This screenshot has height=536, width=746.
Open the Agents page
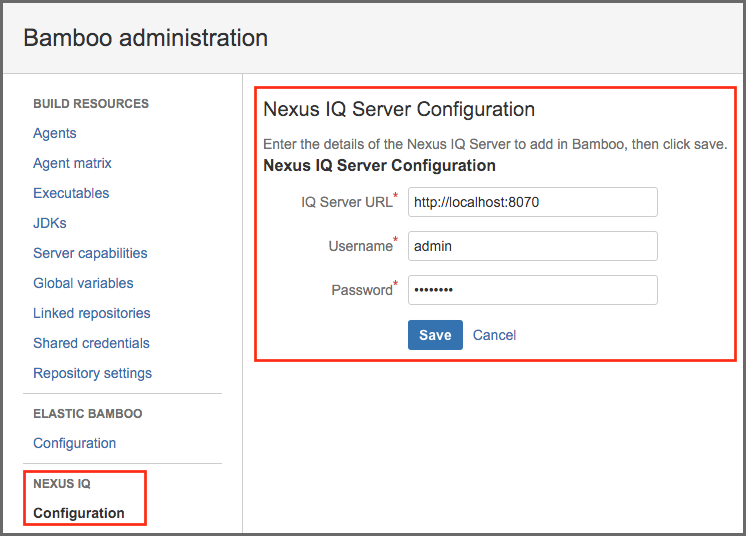point(55,133)
